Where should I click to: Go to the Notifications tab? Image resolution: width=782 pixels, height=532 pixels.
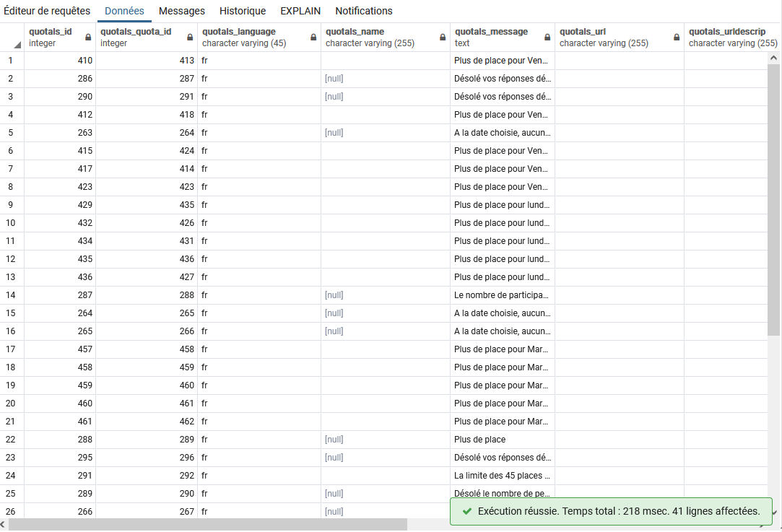pos(364,11)
